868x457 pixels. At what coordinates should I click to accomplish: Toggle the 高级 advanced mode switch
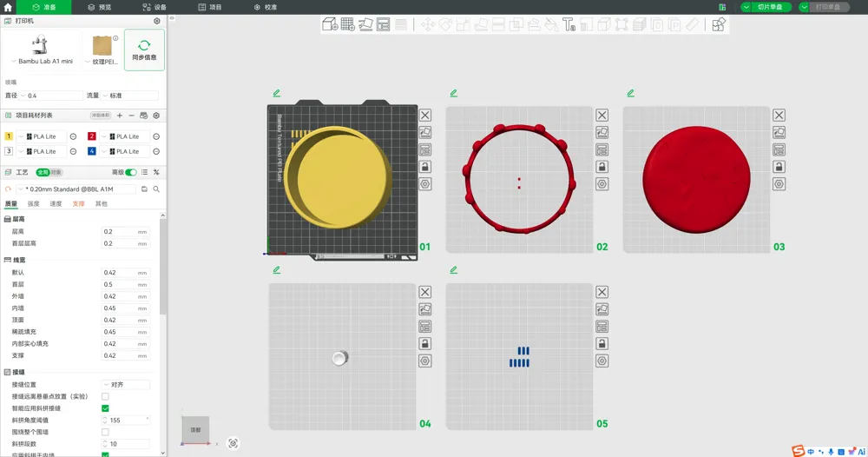coord(131,172)
